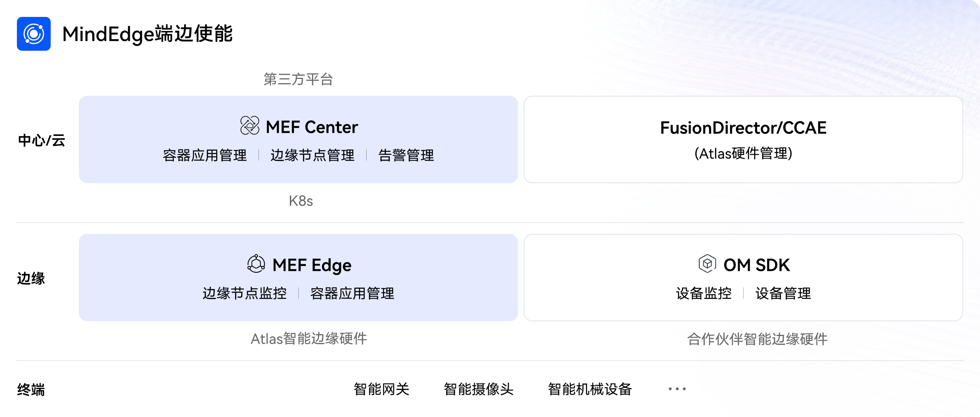Select 告警管理 under MEF Center

point(406,155)
